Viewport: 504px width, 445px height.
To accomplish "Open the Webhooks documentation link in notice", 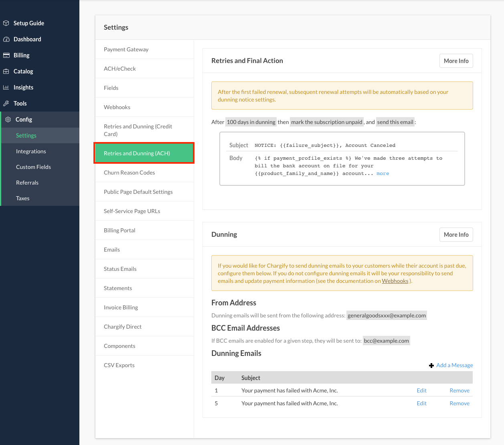I will click(x=395, y=281).
